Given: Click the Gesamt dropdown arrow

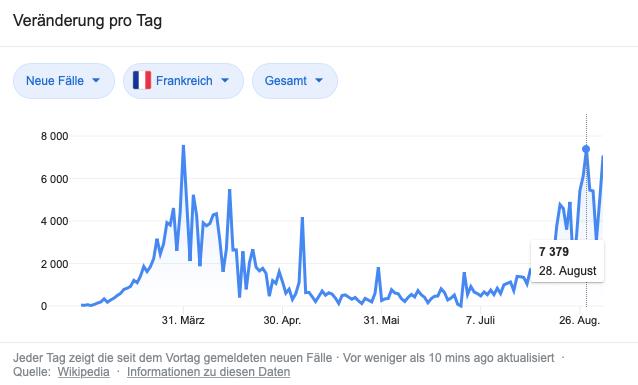Looking at the screenshot, I should (x=319, y=80).
